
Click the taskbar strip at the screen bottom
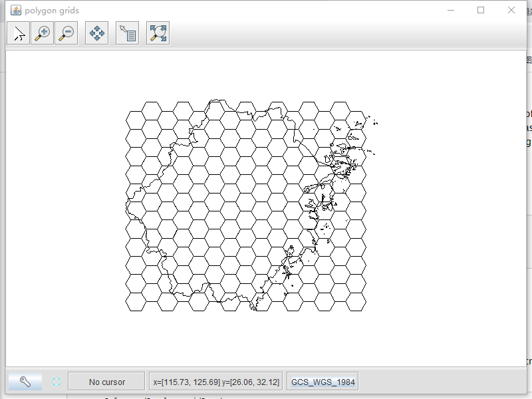(266, 396)
